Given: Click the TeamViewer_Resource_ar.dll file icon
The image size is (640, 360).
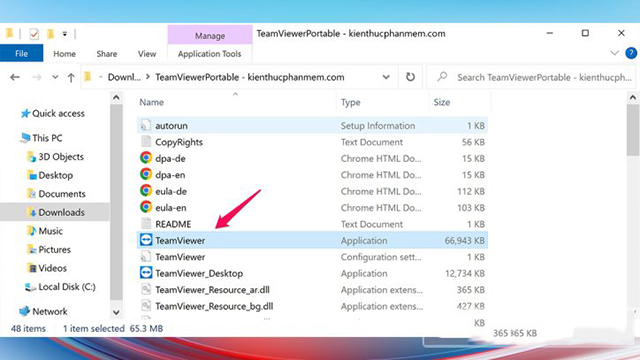Looking at the screenshot, I should click(x=146, y=289).
